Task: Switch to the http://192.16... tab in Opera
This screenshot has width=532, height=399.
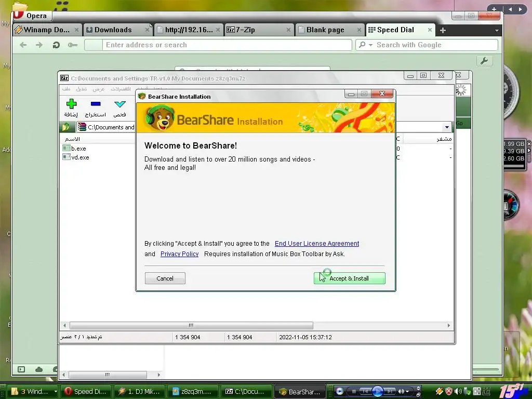Action: [188, 30]
